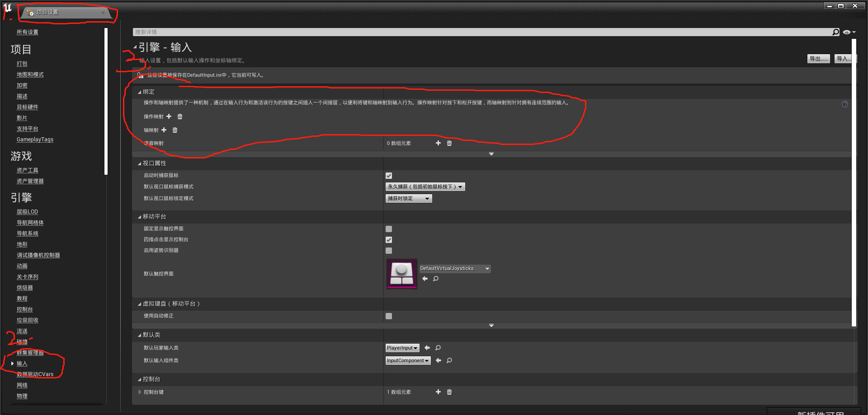868x415 pixels.
Task: Toggle 四指点击显示控制台 checkbox
Action: [x=389, y=240]
